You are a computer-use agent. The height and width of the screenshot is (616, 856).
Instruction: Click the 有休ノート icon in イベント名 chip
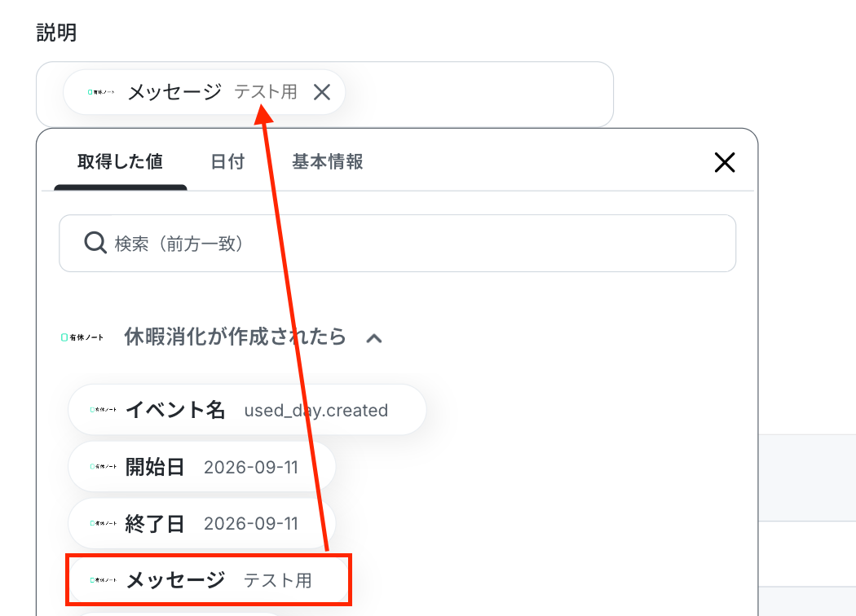(104, 409)
